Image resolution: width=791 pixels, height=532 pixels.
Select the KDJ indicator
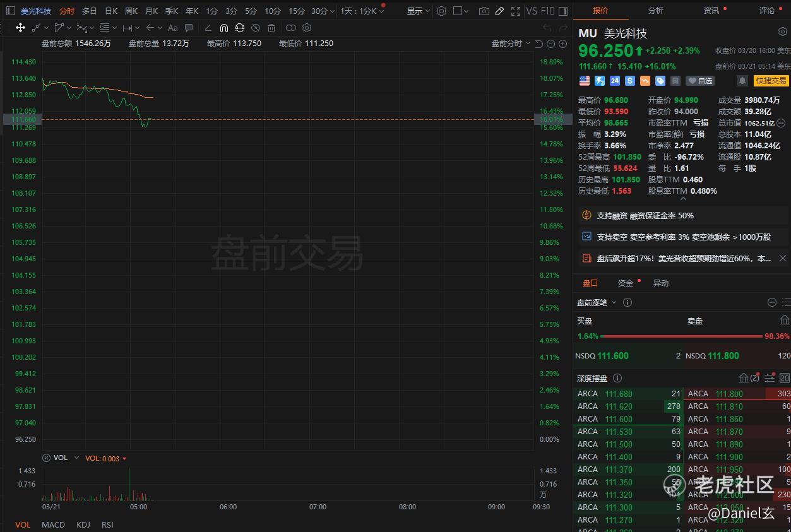(x=83, y=524)
